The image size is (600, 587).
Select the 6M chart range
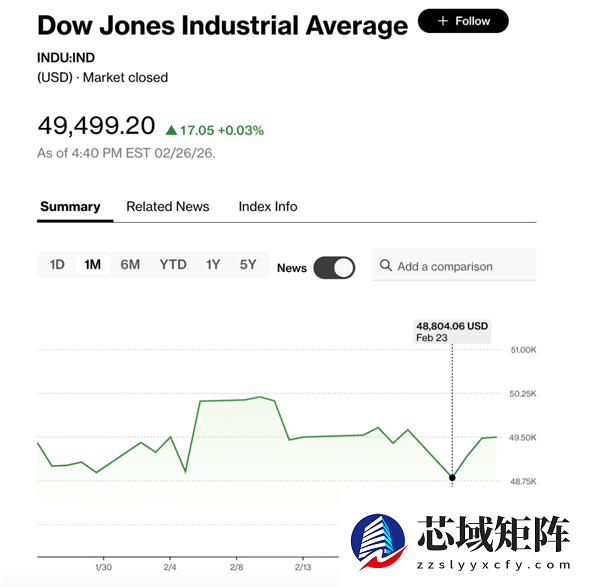(130, 265)
